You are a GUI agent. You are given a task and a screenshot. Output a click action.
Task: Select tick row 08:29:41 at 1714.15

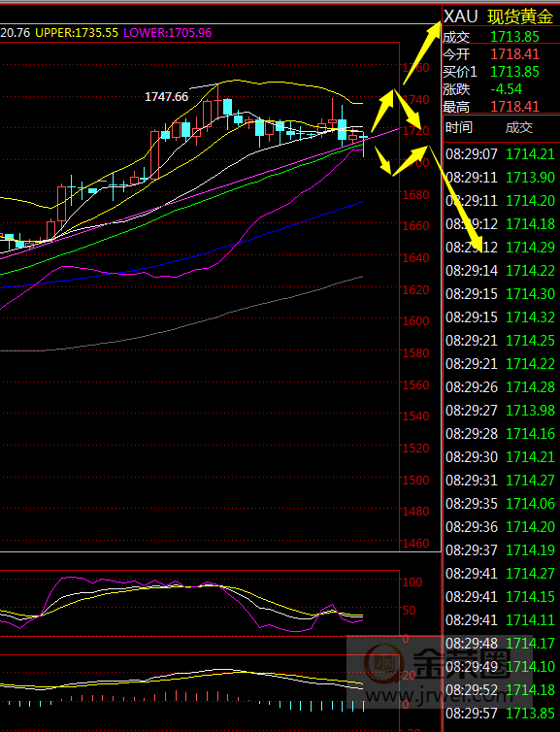500,597
